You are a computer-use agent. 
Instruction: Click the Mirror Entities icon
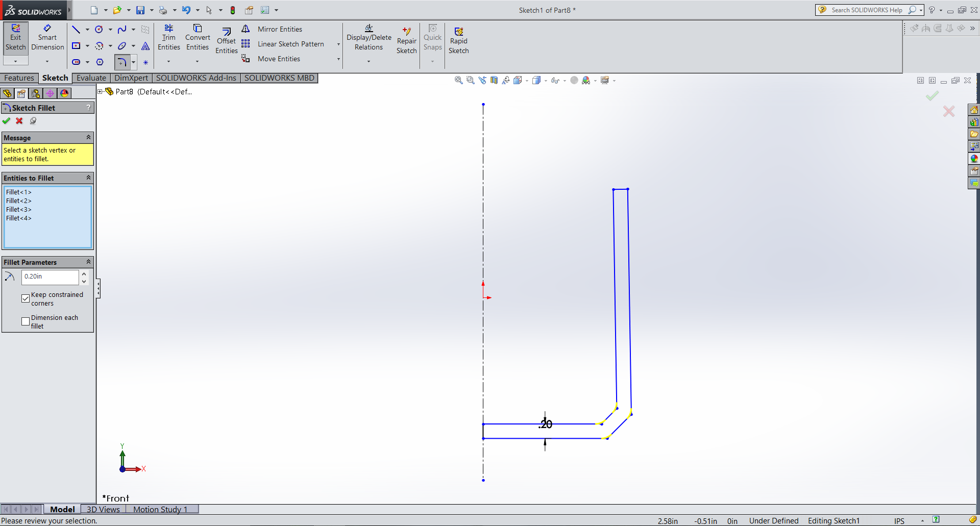(246, 29)
